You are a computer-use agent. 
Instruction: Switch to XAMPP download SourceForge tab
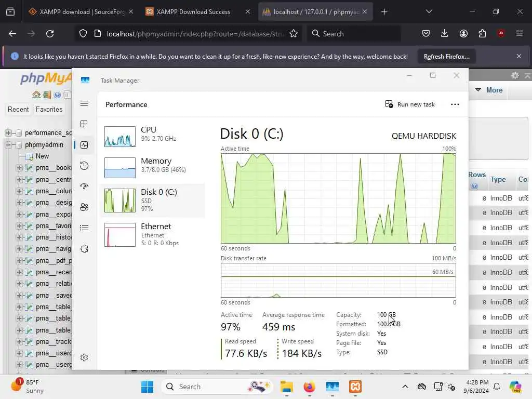click(81, 12)
